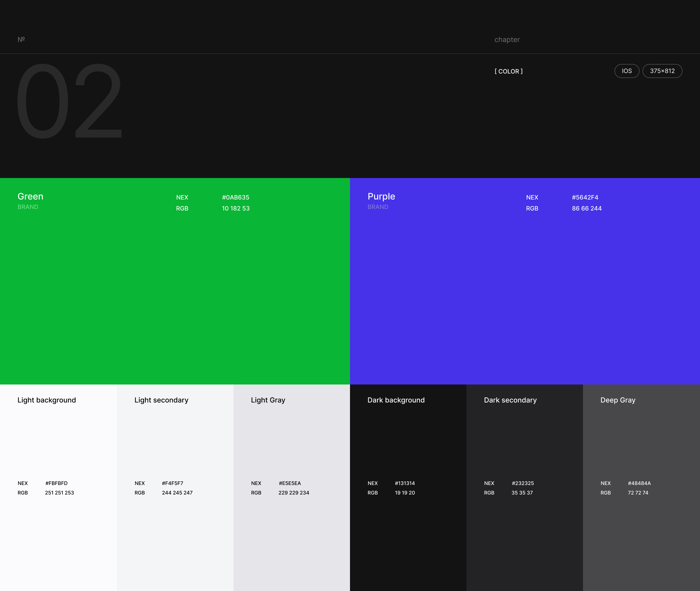Image resolution: width=700 pixels, height=591 pixels.
Task: Click the #5642F4 hex code
Action: (585, 197)
